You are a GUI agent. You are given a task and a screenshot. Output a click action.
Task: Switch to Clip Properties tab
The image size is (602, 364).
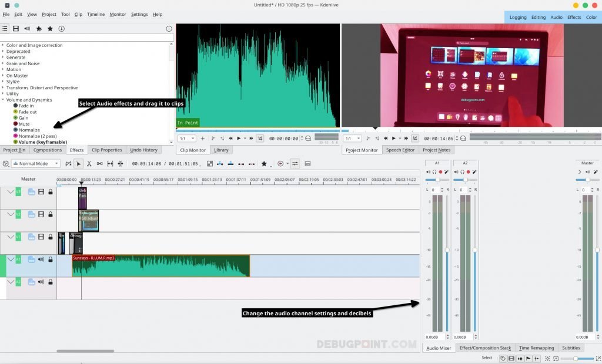[x=107, y=150]
